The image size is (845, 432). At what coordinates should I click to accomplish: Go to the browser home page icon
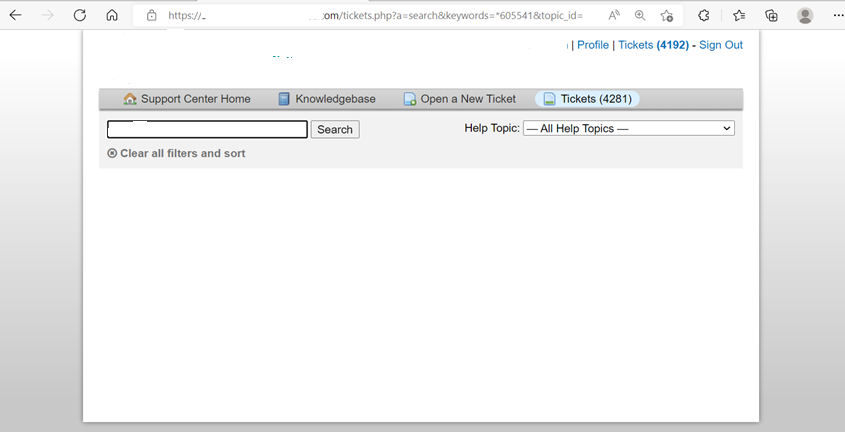[112, 16]
